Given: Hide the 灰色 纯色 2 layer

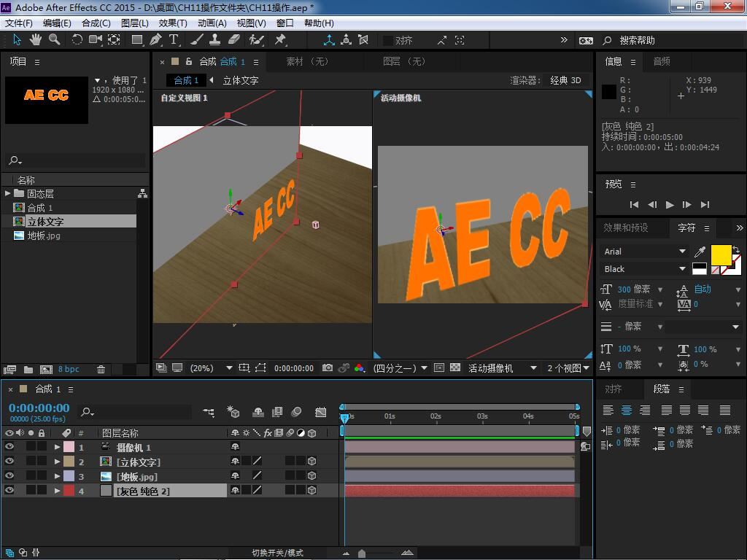Looking at the screenshot, I should (9, 489).
